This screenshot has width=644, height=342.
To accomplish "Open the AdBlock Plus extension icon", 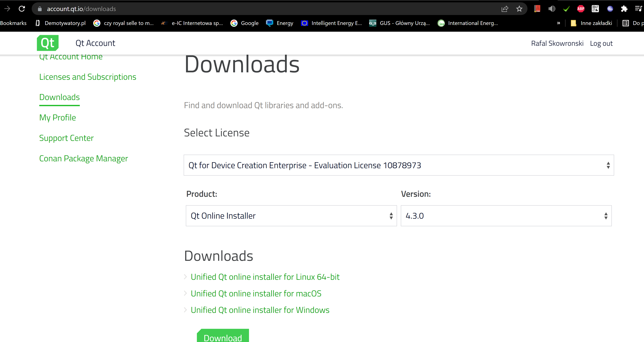I will (580, 9).
